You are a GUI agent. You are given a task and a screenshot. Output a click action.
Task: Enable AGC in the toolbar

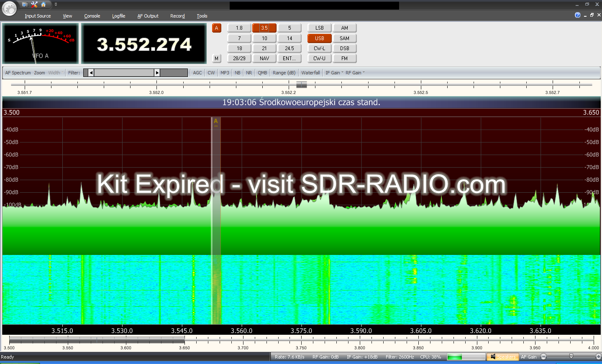pos(197,73)
